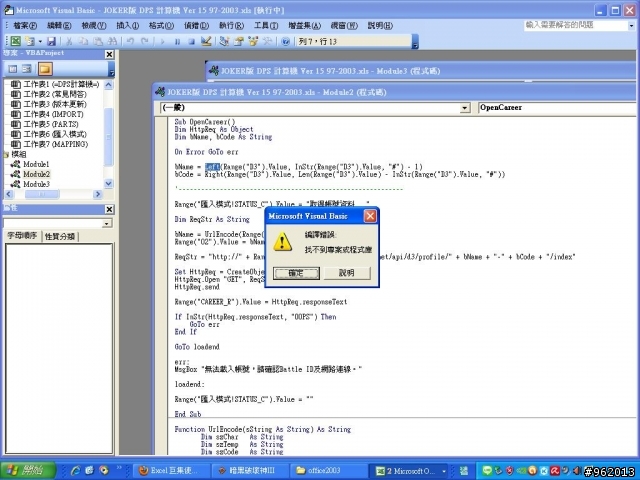Click the help question input field

click(576, 25)
